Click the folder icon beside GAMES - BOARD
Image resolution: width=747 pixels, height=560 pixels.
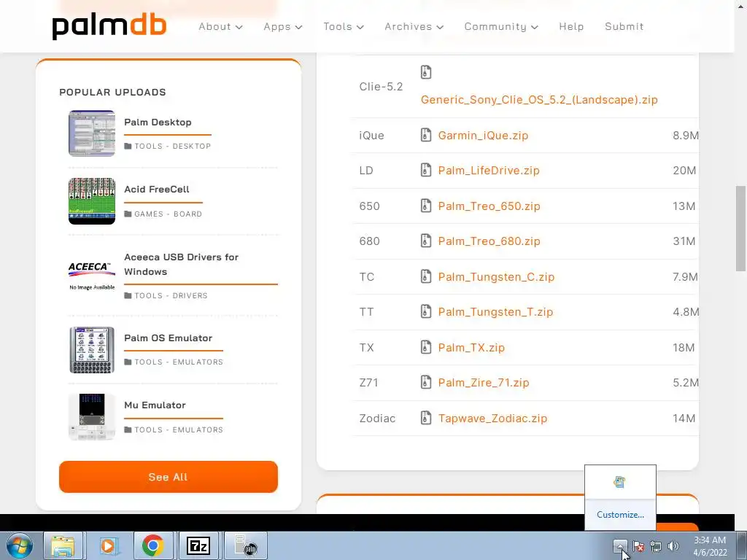pyautogui.click(x=128, y=214)
